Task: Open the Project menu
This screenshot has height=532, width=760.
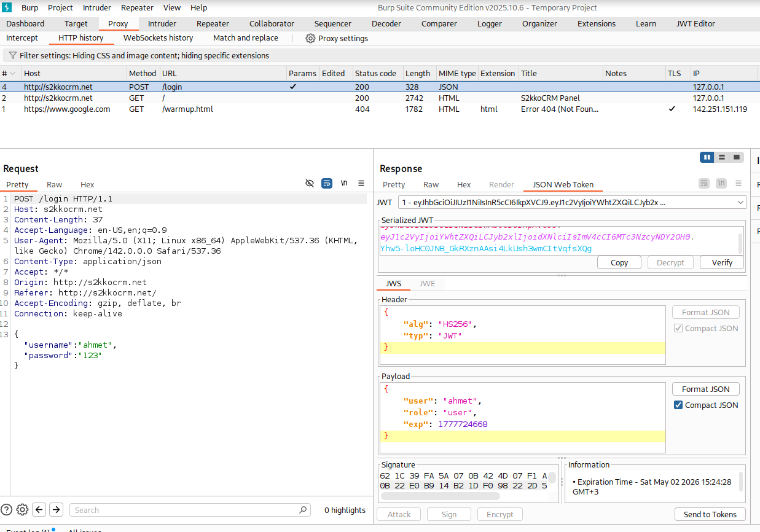Action: [60, 7]
